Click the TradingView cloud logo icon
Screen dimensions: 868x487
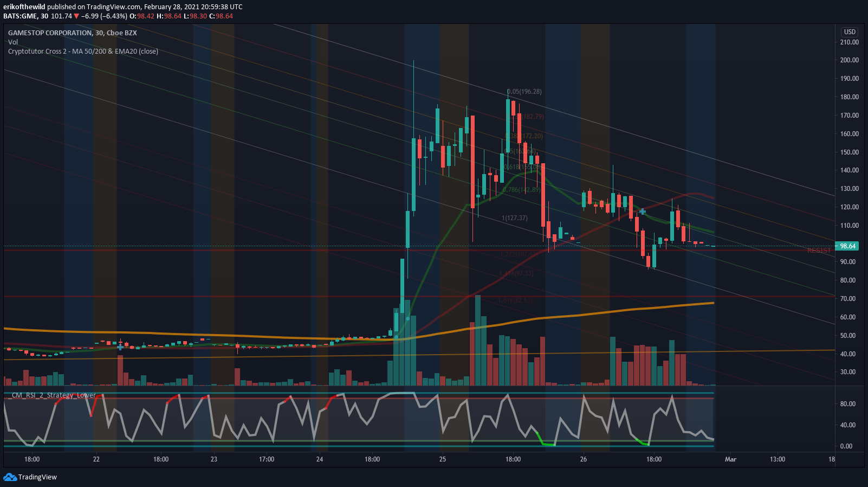pyautogui.click(x=10, y=477)
